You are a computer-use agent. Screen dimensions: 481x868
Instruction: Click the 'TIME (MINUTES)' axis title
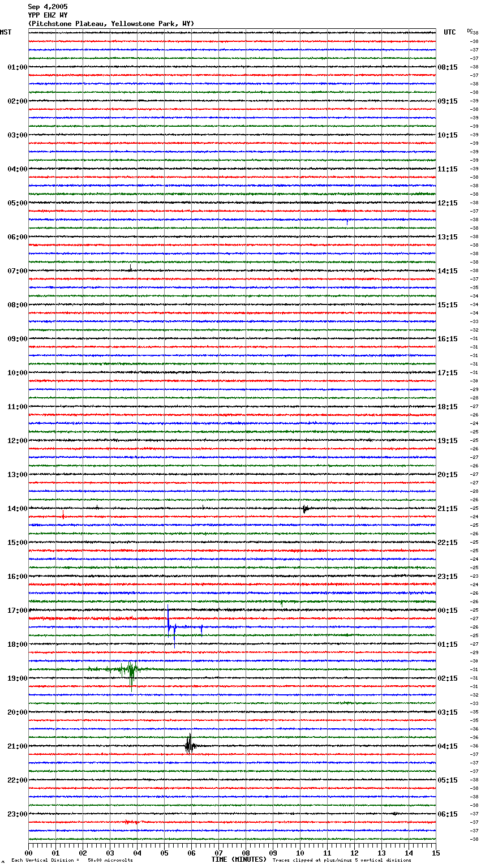click(x=239, y=860)
